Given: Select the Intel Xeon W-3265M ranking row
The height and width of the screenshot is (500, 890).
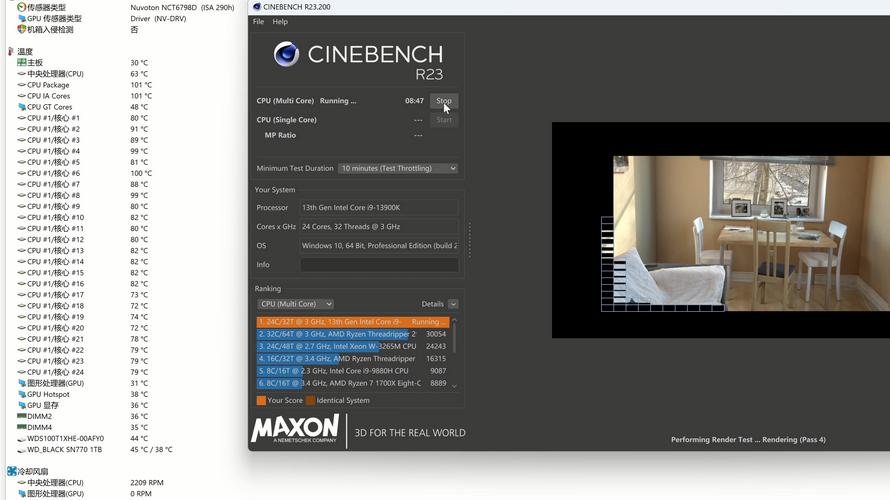Looking at the screenshot, I should [352, 346].
